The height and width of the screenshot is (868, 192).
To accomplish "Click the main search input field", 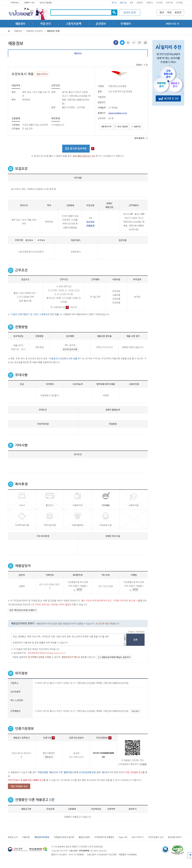I will [81, 12].
